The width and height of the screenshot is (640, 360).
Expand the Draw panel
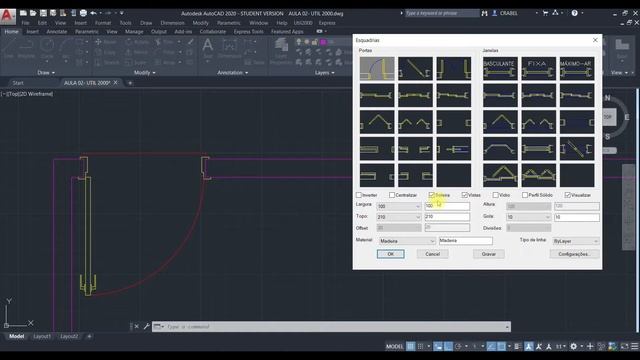coord(46,73)
